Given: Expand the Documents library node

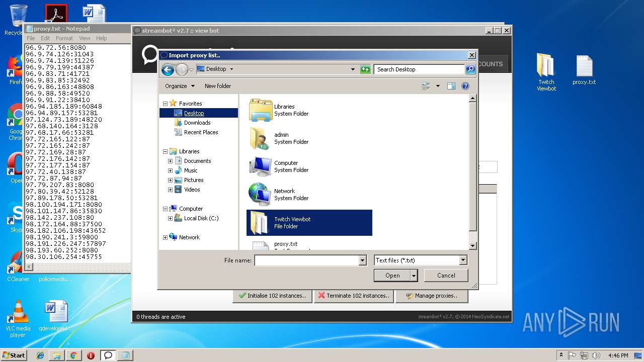Looking at the screenshot, I should (170, 161).
